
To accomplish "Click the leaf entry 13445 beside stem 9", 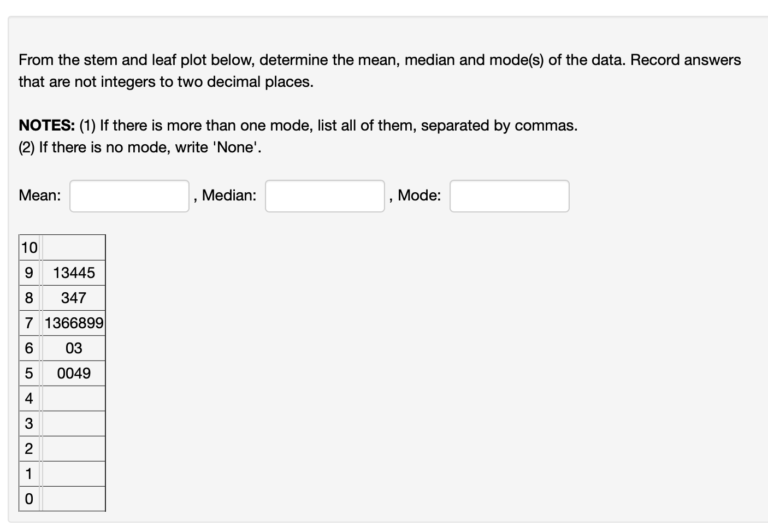I will tap(74, 273).
